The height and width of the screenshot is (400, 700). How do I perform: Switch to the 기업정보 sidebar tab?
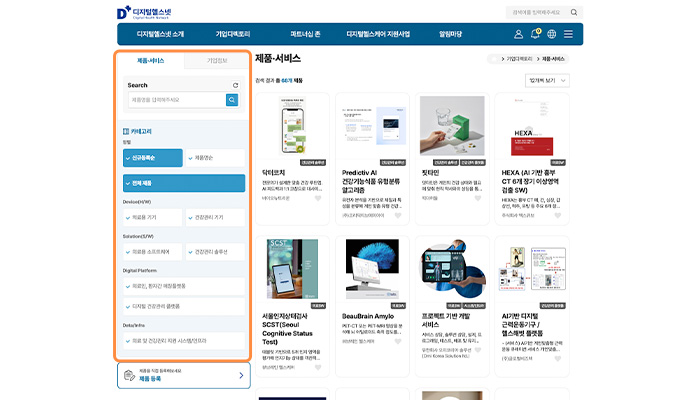pyautogui.click(x=217, y=61)
